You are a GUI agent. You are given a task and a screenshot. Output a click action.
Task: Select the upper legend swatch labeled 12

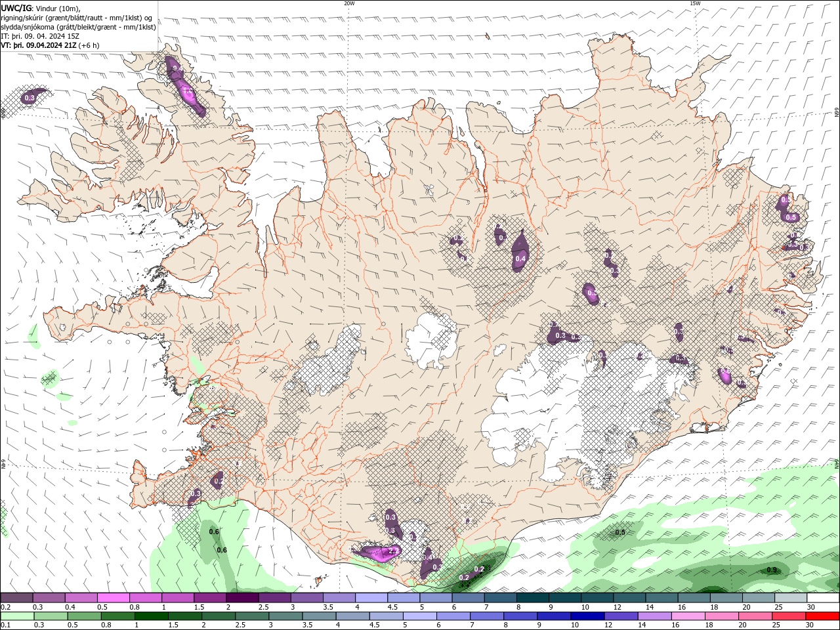(x=629, y=598)
